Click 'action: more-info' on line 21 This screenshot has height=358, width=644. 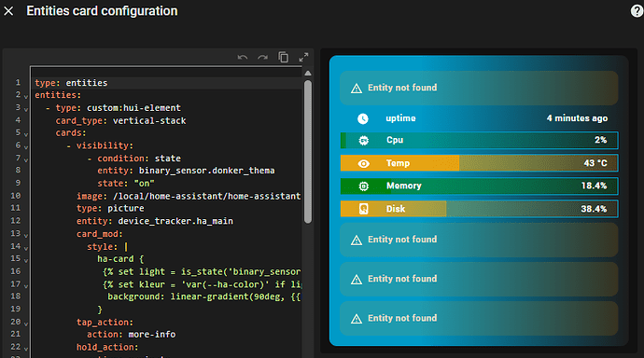(131, 334)
